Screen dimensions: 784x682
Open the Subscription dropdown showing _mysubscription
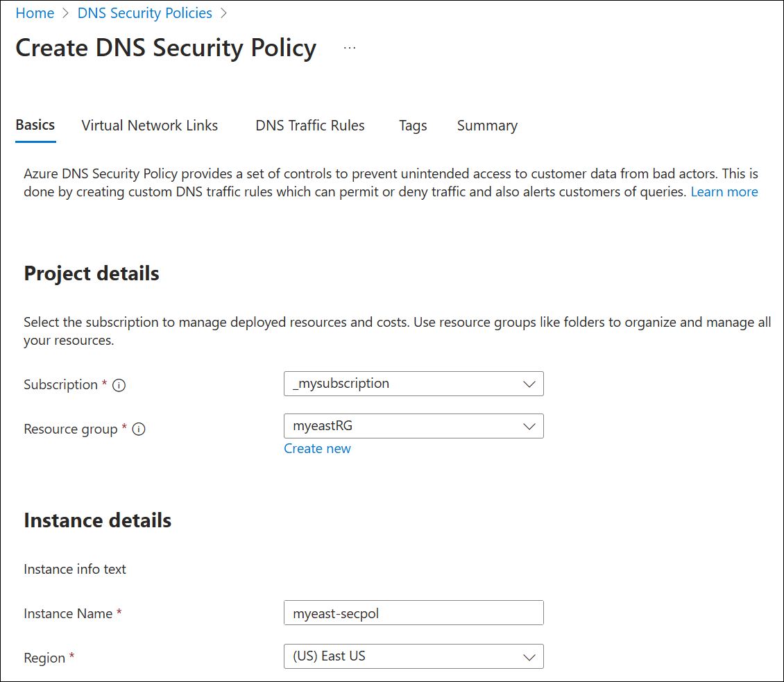[414, 384]
